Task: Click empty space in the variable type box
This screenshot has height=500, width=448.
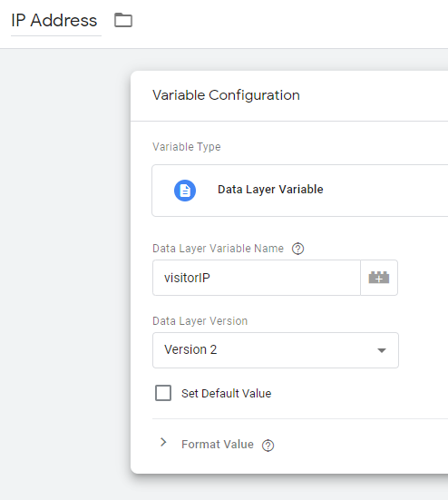Action: (385, 191)
